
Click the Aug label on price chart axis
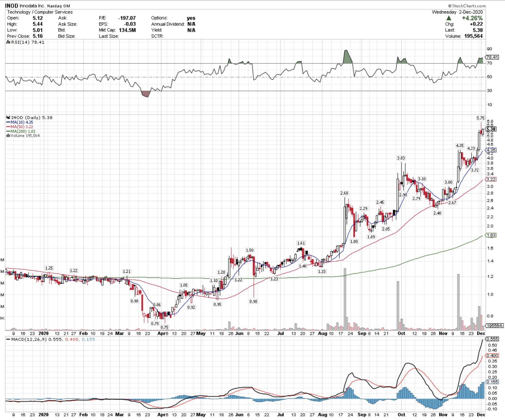(x=322, y=333)
